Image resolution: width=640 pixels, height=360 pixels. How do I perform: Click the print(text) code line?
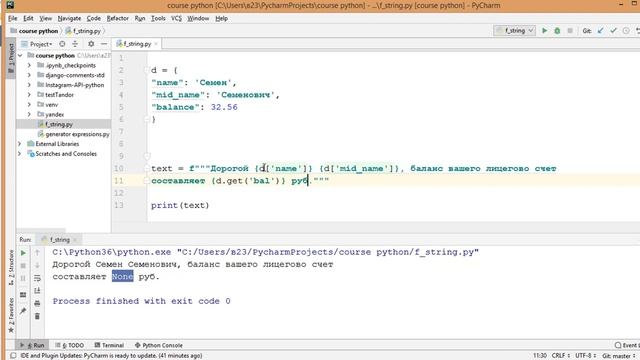coord(180,205)
